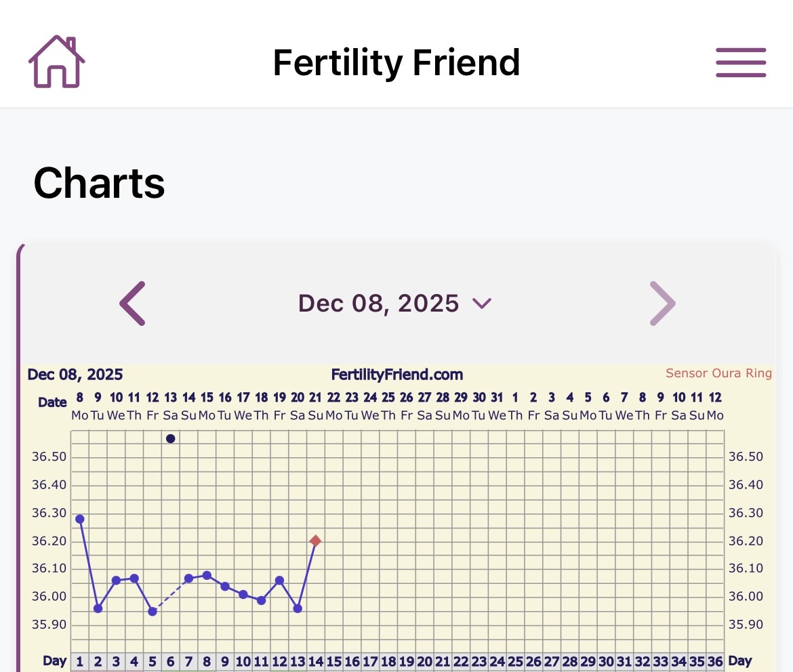Select the day 8 temperature point
The image size is (793, 672).
coord(207,575)
